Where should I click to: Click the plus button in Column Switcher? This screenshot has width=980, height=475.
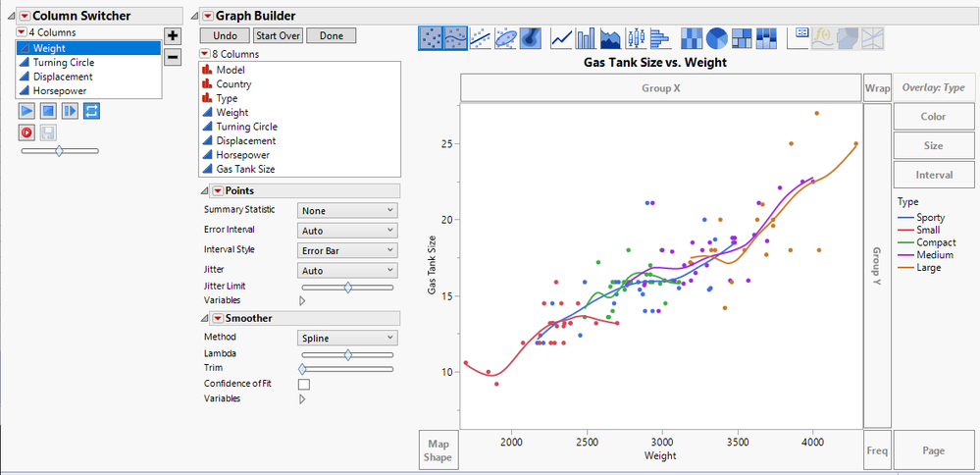[173, 35]
